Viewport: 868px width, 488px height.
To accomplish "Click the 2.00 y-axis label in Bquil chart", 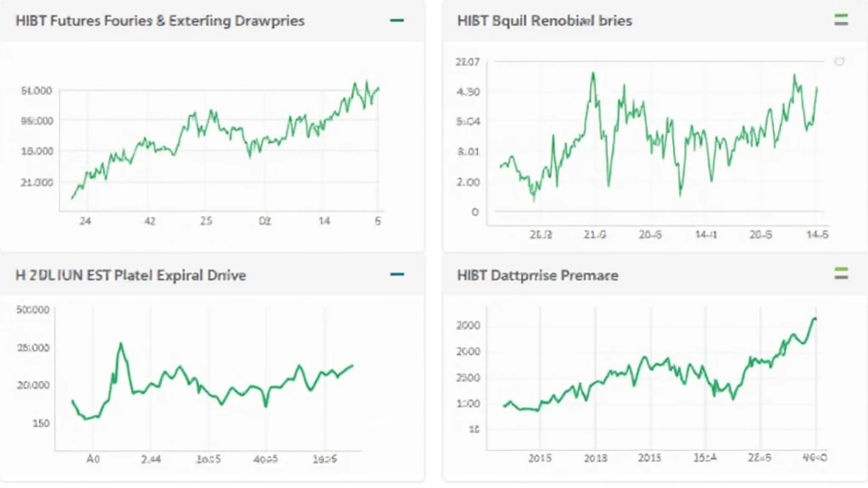I will pos(468,182).
